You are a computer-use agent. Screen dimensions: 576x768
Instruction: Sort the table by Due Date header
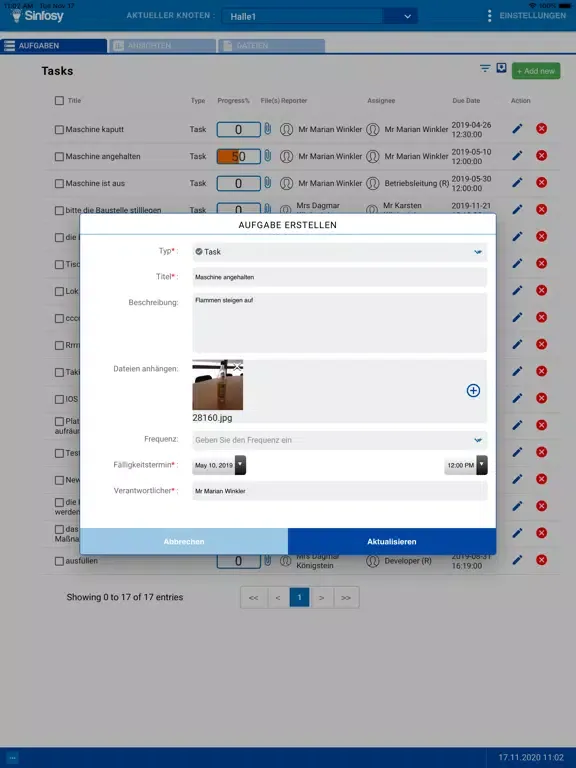coord(466,100)
